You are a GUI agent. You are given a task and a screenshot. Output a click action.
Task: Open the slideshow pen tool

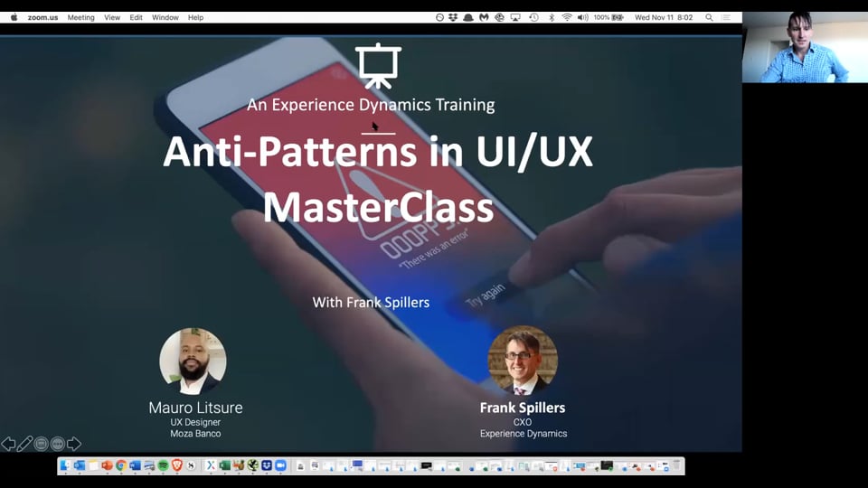tap(24, 443)
